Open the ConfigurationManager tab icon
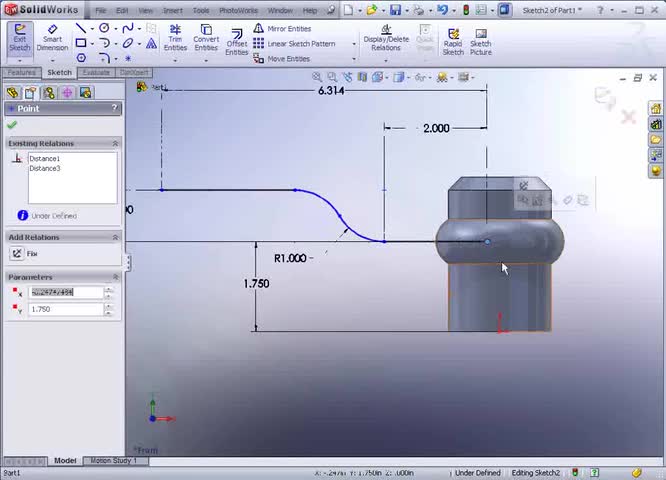The height and width of the screenshot is (480, 666). click(49, 92)
